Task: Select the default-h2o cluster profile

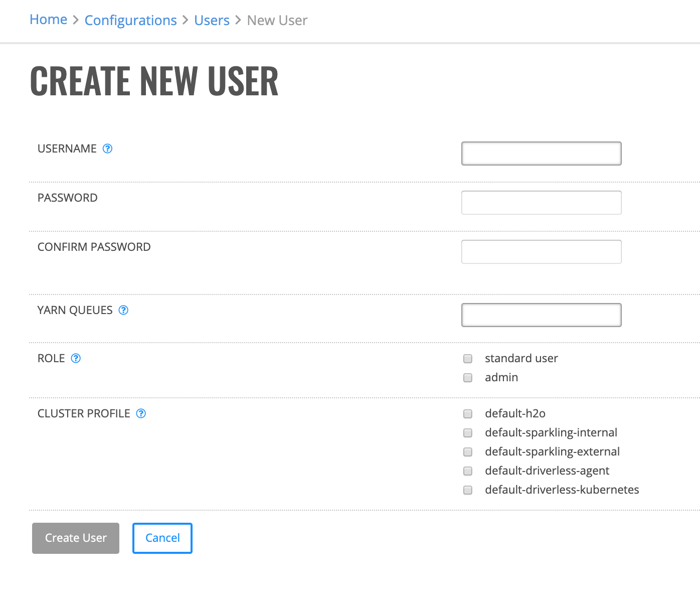Action: (468, 414)
